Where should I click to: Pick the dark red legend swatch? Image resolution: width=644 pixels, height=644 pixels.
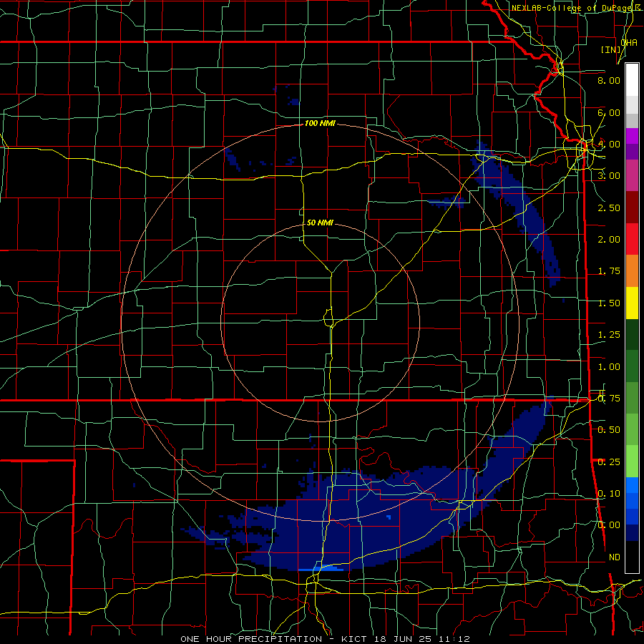[632, 208]
